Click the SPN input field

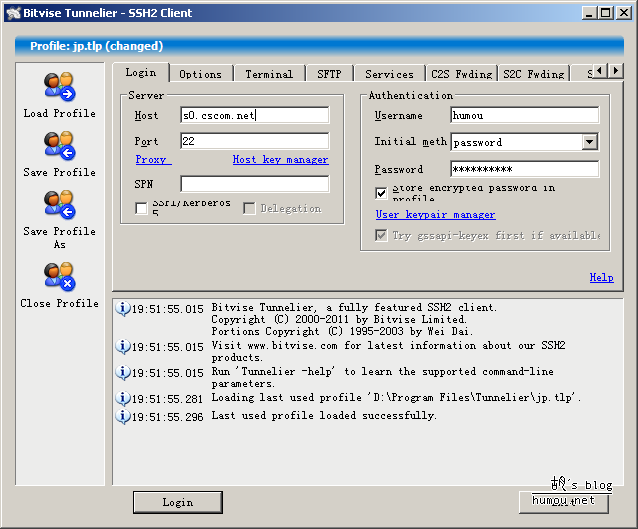[x=255, y=184]
